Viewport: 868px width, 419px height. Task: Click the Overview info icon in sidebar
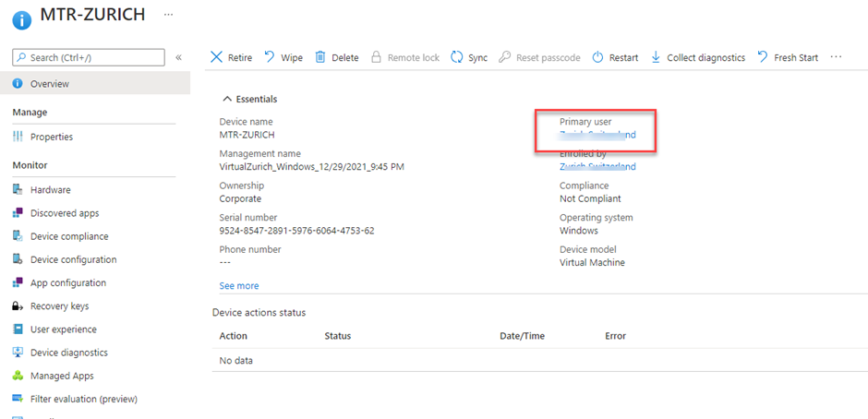coord(18,84)
